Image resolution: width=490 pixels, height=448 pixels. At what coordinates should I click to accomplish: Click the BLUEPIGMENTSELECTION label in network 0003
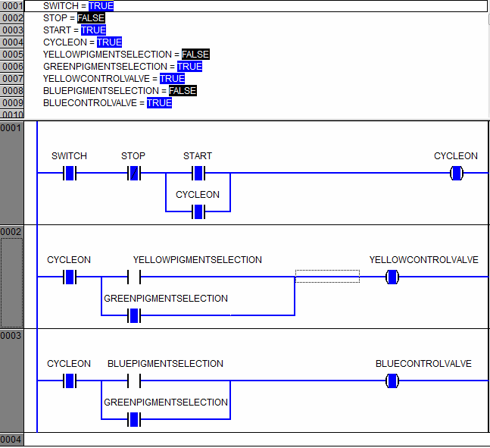[x=165, y=364]
